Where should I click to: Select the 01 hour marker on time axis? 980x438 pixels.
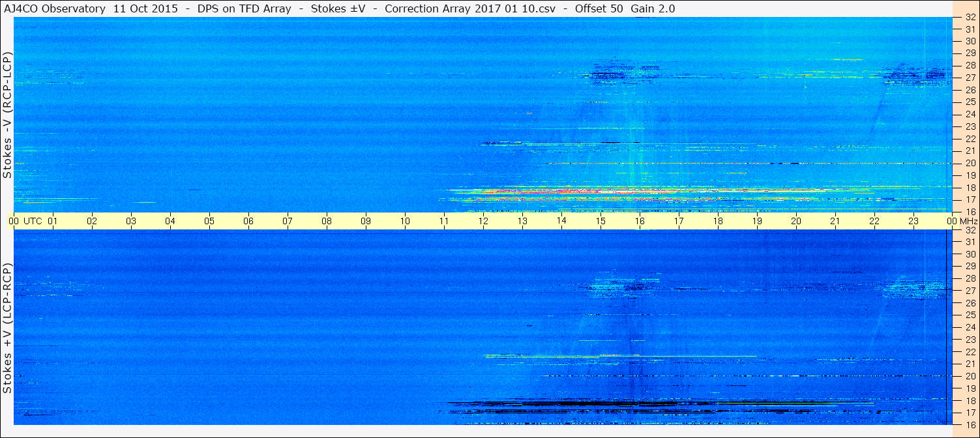point(53,221)
